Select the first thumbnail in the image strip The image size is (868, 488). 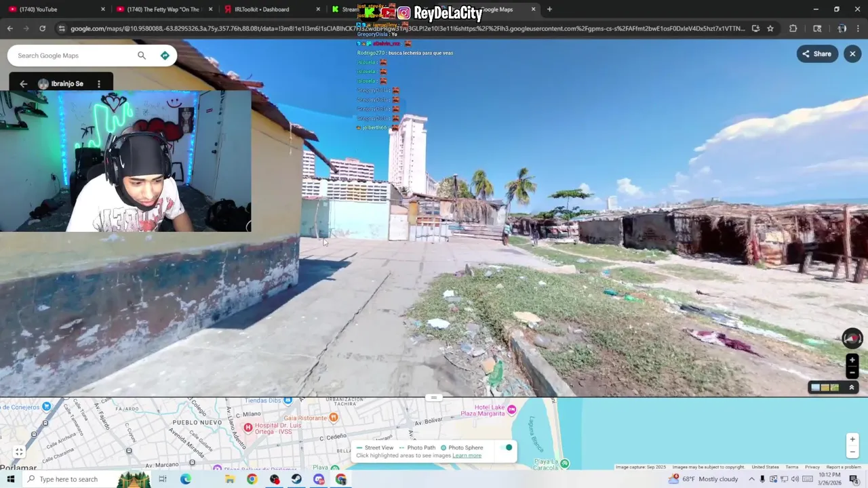tap(816, 388)
